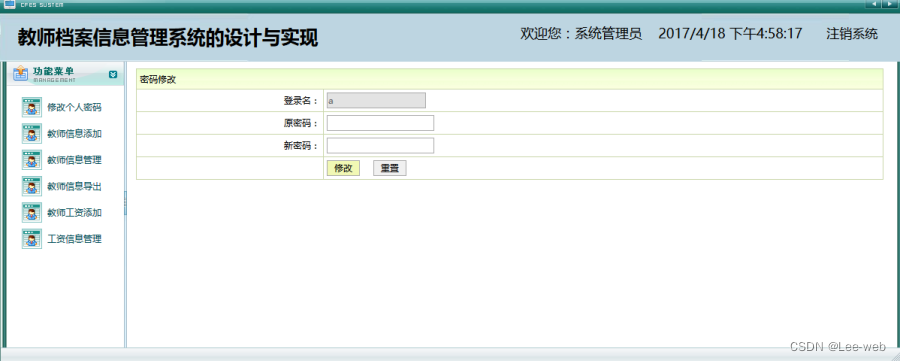The width and height of the screenshot is (901, 361).
Task: Click the date and time display
Action: click(730, 34)
